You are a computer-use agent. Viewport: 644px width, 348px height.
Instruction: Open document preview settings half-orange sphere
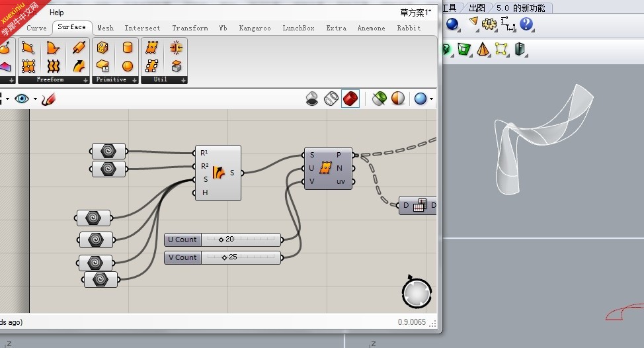tap(398, 99)
